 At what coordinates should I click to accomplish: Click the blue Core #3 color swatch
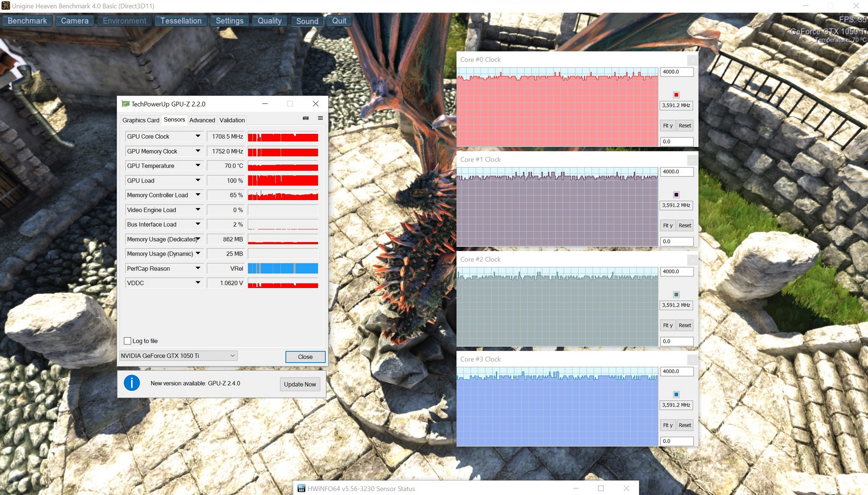[x=676, y=394]
